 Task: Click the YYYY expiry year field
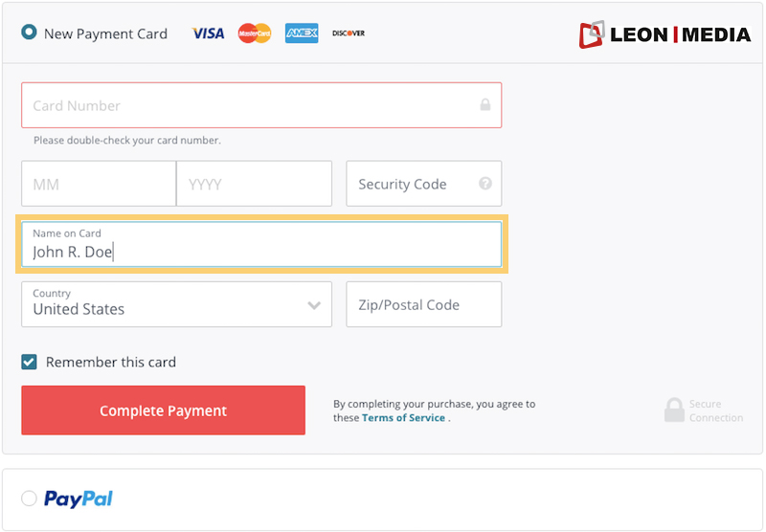[254, 184]
